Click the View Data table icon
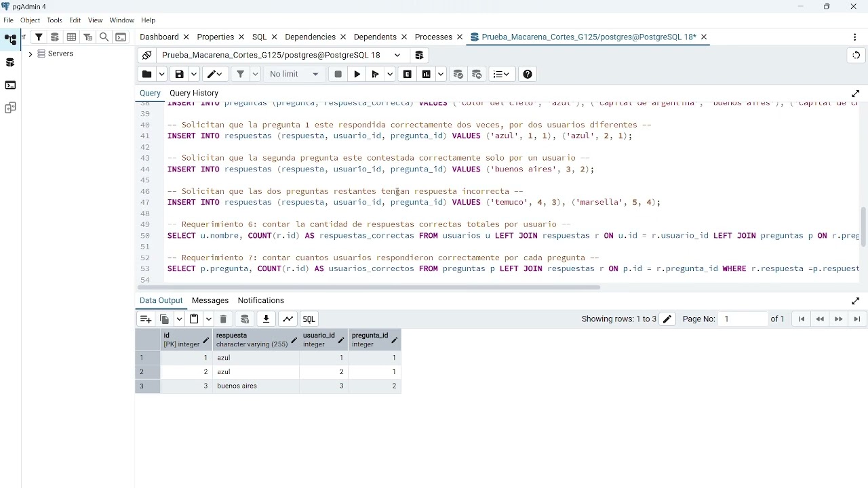 click(x=71, y=37)
